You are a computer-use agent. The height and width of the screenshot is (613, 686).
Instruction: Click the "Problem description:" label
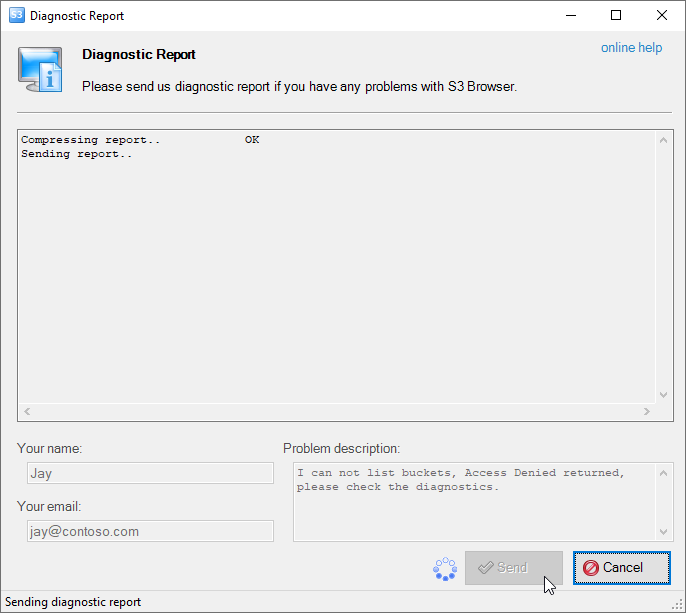(x=342, y=448)
